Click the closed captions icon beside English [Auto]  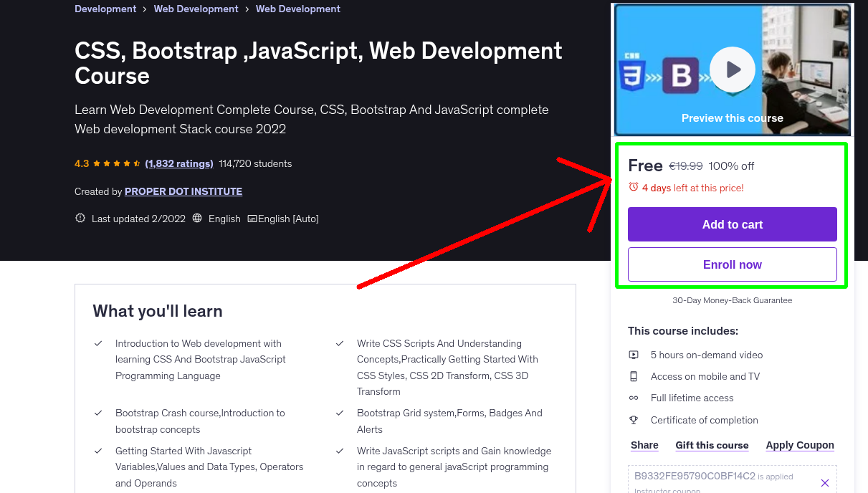pos(252,219)
